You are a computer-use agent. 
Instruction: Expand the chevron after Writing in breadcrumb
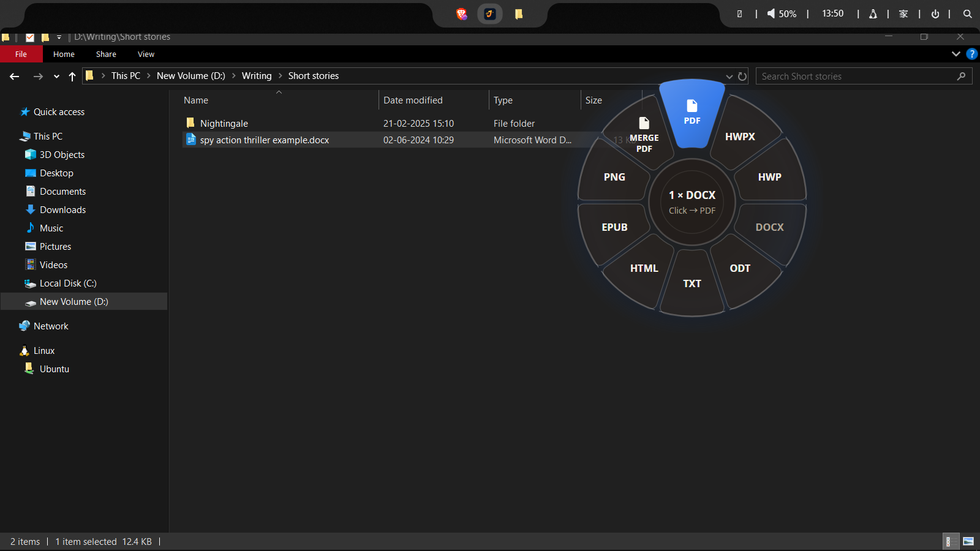[281, 76]
